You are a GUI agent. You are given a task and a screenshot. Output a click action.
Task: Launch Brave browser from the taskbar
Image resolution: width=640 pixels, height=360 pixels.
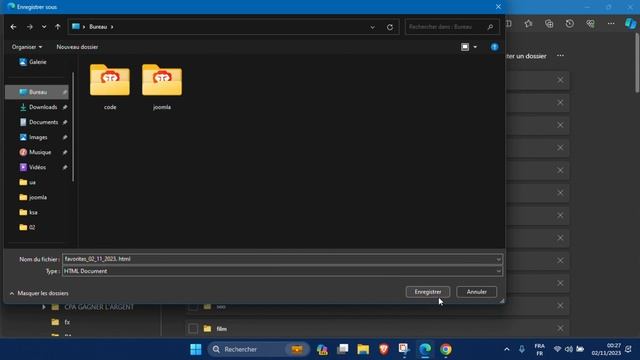[384, 349]
